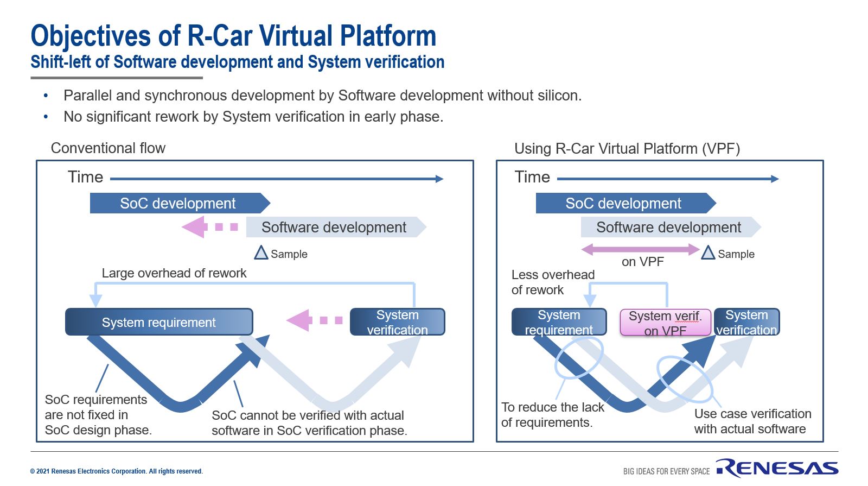The width and height of the screenshot is (868, 486).
Task: Select the 'Objectives of R-Car Virtual Platform' title
Action: pyautogui.click(x=233, y=36)
